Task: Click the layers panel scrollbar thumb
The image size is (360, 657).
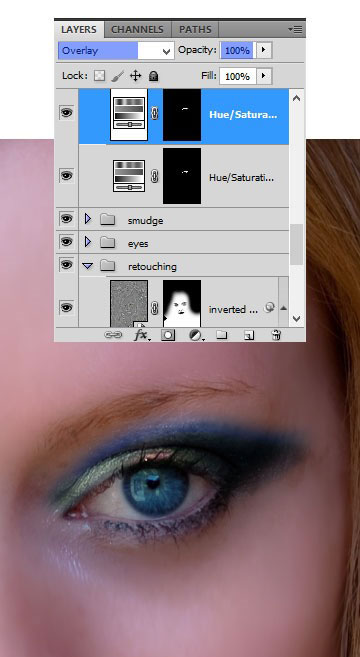Action: pyautogui.click(x=296, y=244)
